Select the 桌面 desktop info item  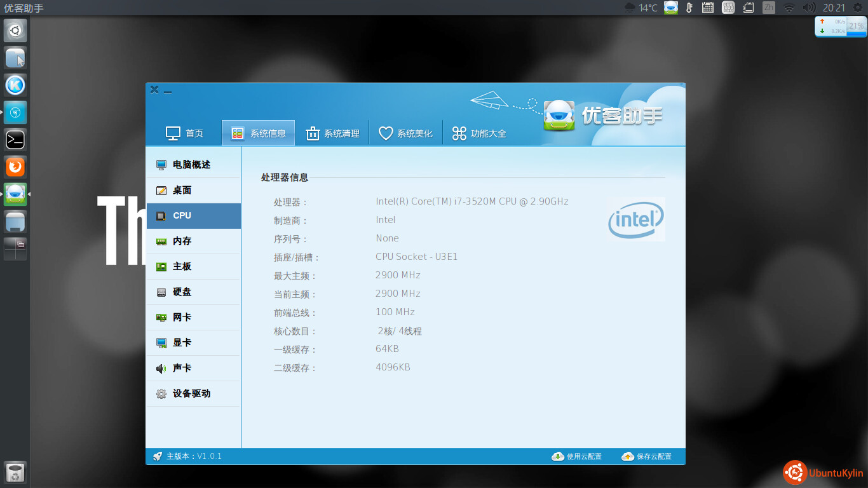coord(182,191)
